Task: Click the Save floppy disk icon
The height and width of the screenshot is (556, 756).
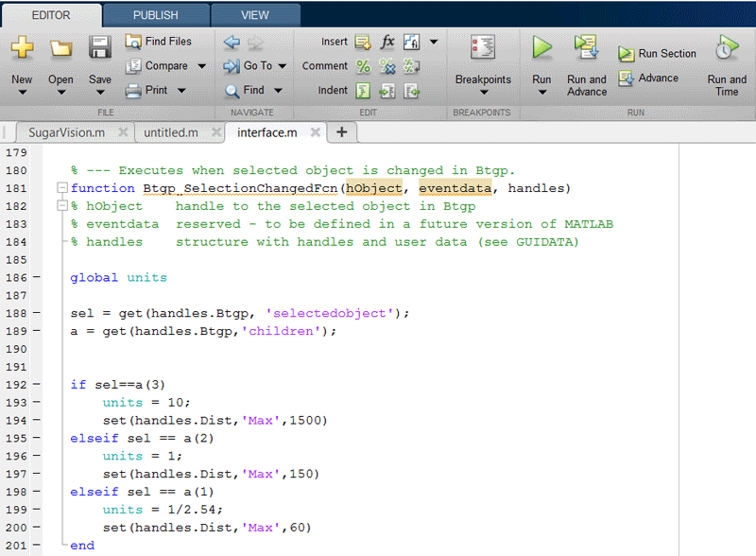Action: (x=100, y=47)
